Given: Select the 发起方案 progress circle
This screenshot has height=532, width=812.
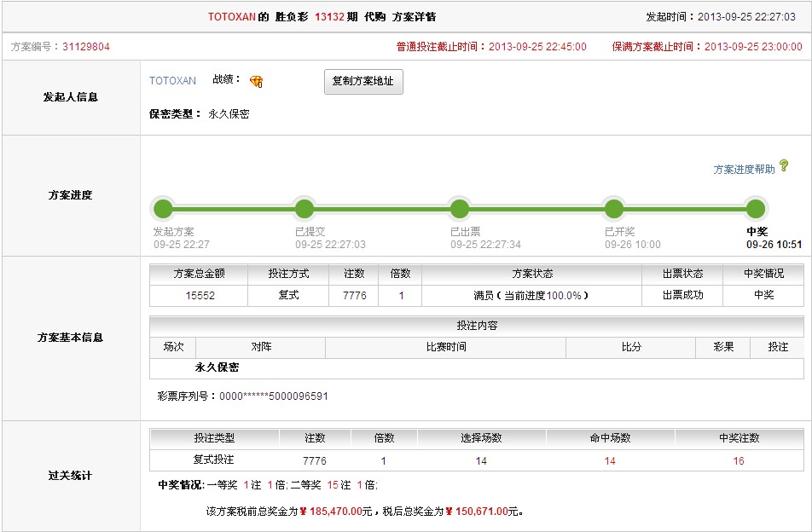Looking at the screenshot, I should [x=163, y=209].
